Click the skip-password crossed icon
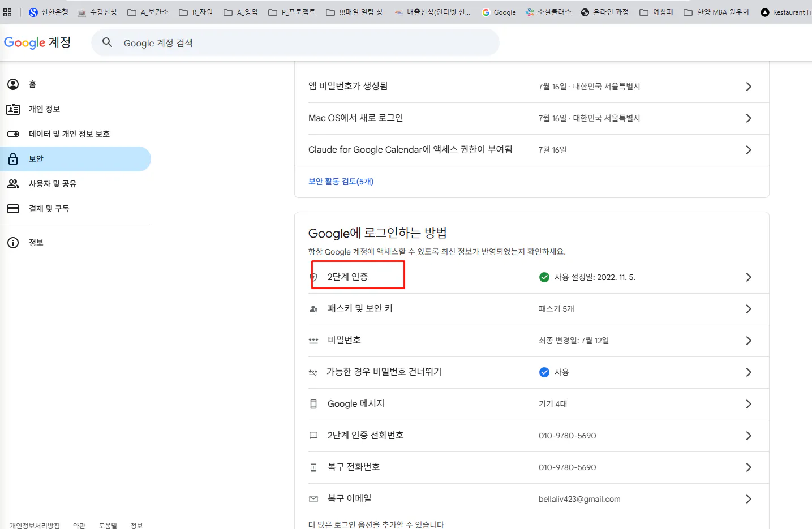 (313, 372)
